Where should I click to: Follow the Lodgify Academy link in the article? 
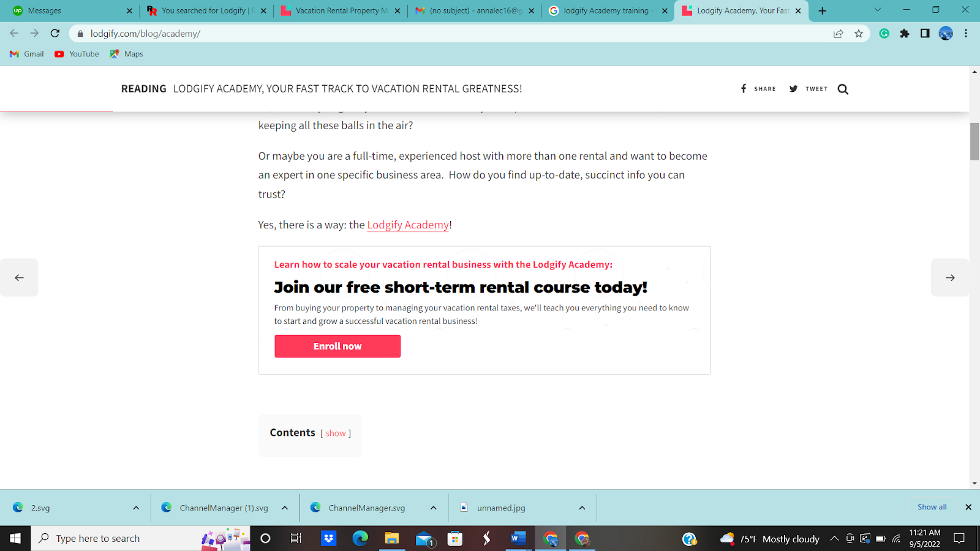point(408,225)
